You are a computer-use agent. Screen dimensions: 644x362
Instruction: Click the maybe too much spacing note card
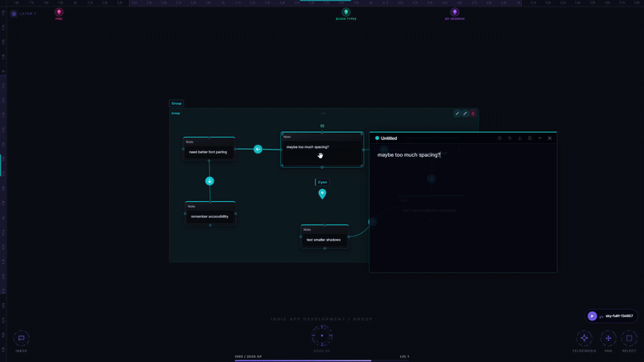click(322, 150)
